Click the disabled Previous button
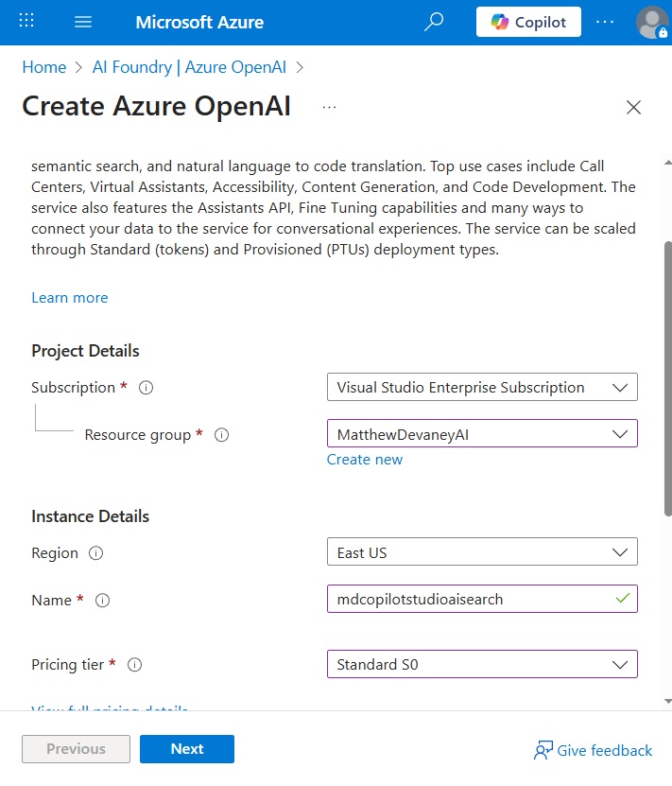Viewport: 672px width, 786px height. pos(77,749)
